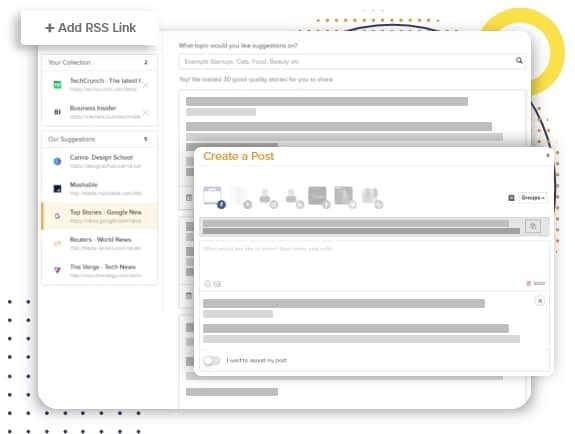Open the TechCrunch feed in Your Collection

100,84
